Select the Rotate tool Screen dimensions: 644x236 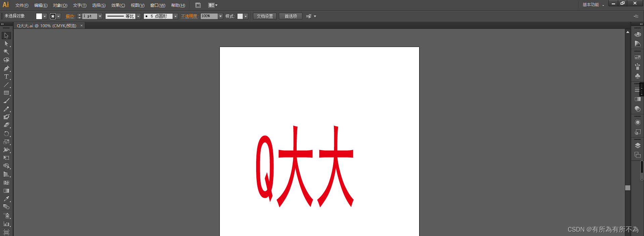click(6, 134)
